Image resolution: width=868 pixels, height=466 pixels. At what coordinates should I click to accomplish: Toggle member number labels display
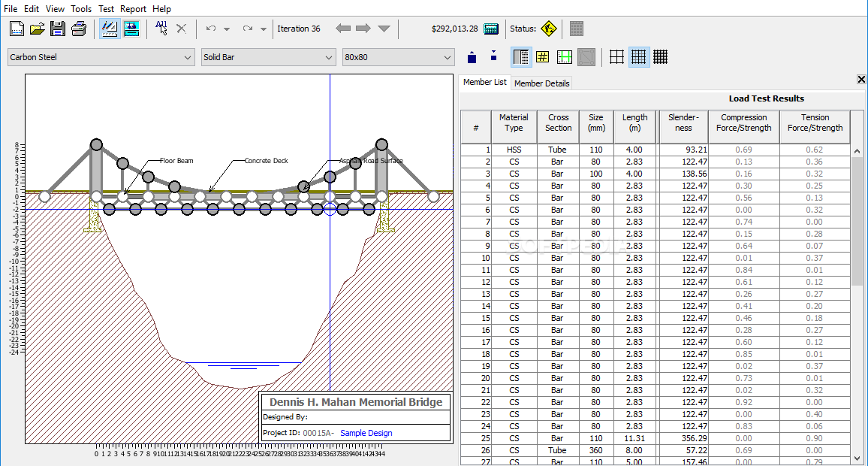point(543,57)
